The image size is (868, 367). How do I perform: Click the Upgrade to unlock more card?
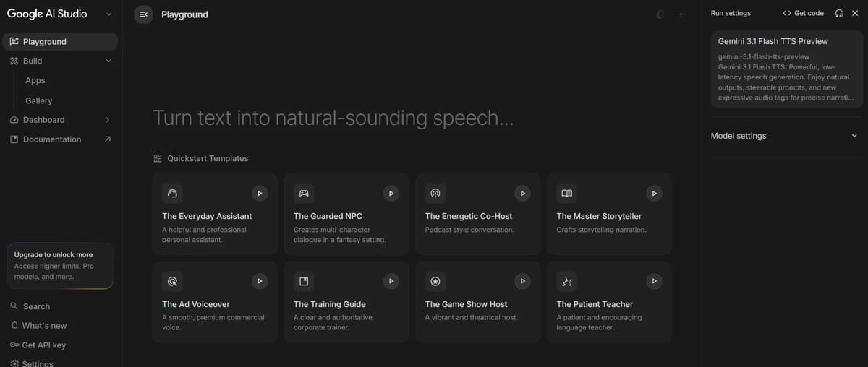pyautogui.click(x=59, y=266)
